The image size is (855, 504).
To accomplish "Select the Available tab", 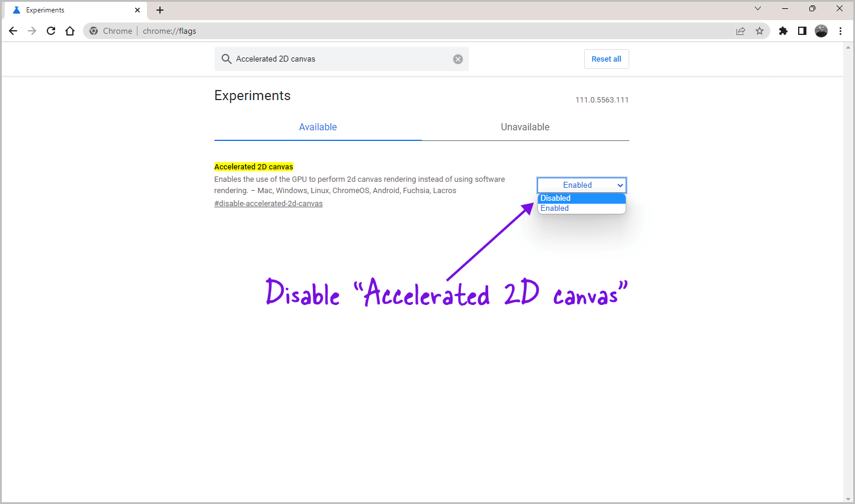I will coord(318,127).
